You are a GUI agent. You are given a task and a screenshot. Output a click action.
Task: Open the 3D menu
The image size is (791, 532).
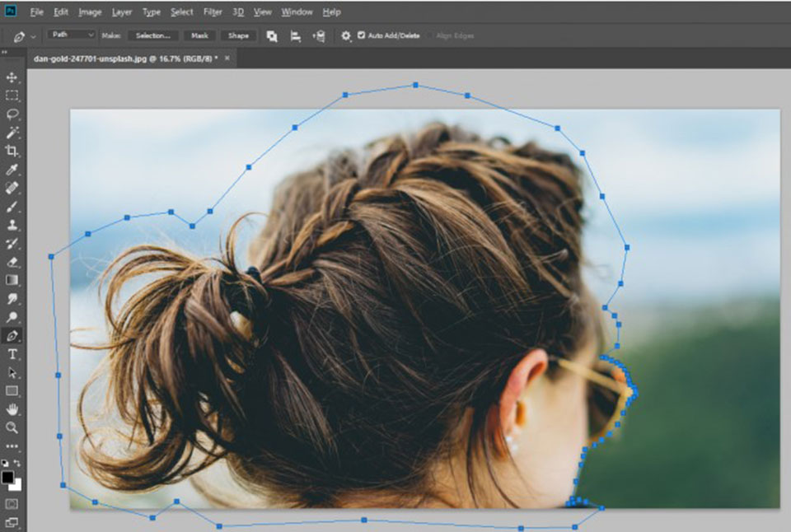238,12
